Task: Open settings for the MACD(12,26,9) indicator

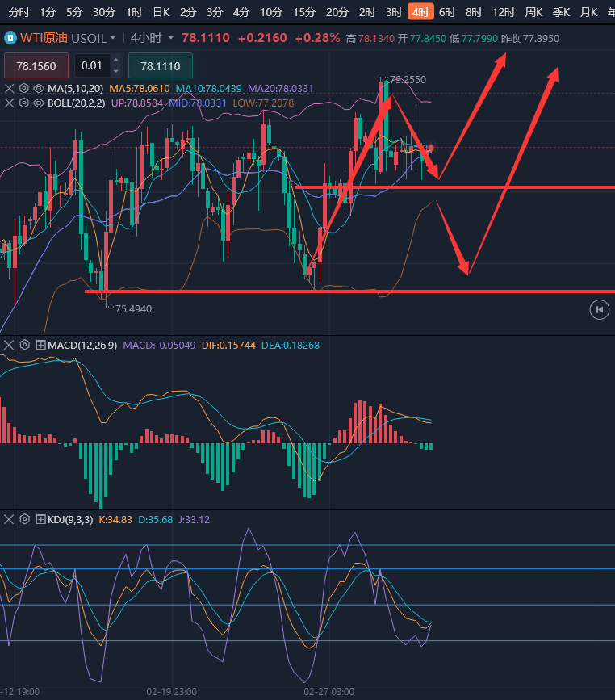Action: point(25,345)
